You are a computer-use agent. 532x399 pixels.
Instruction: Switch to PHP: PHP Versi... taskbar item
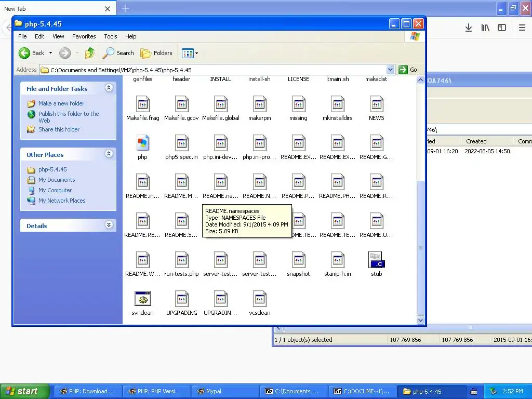(156, 391)
